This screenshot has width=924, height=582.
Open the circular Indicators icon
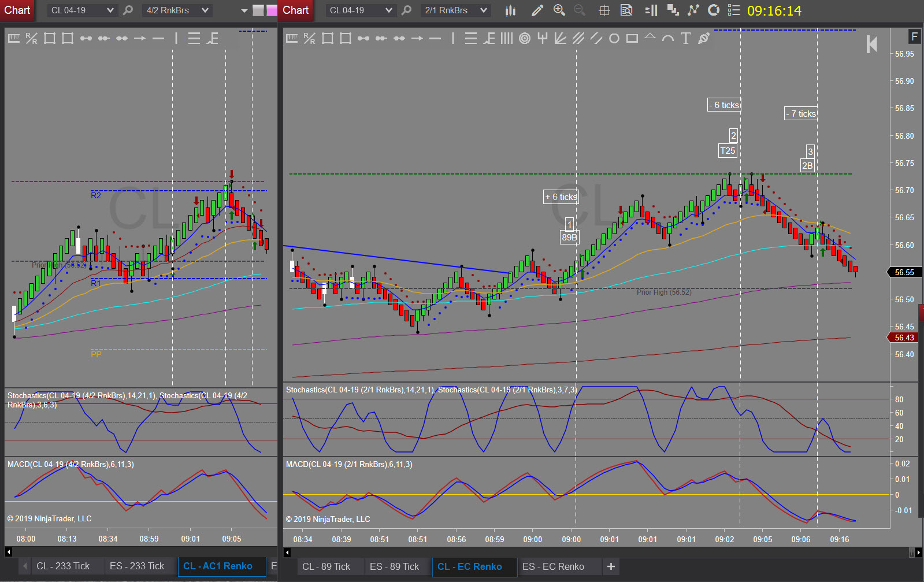[714, 10]
